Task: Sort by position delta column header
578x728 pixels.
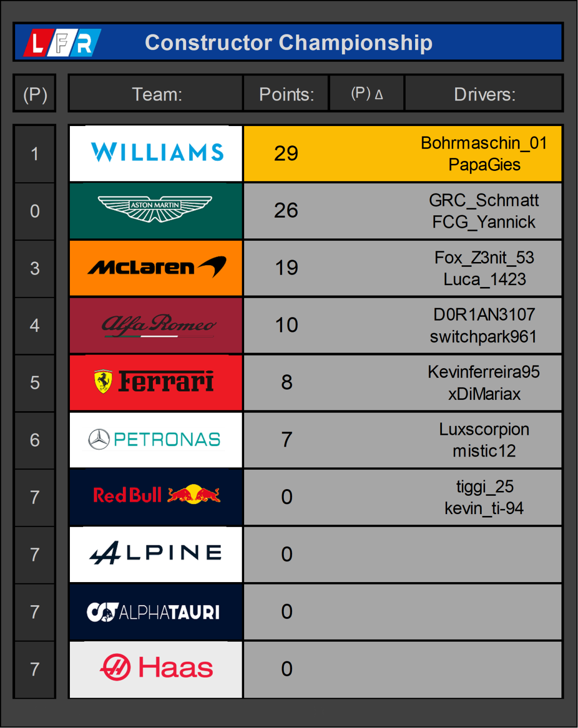Action: (367, 94)
